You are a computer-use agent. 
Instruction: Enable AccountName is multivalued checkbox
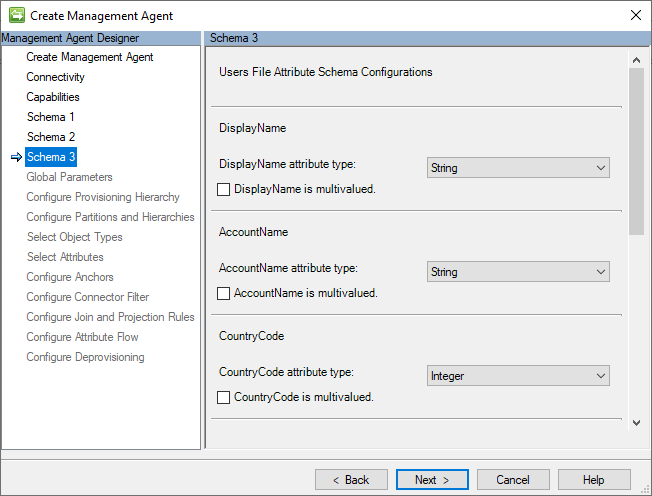(223, 294)
